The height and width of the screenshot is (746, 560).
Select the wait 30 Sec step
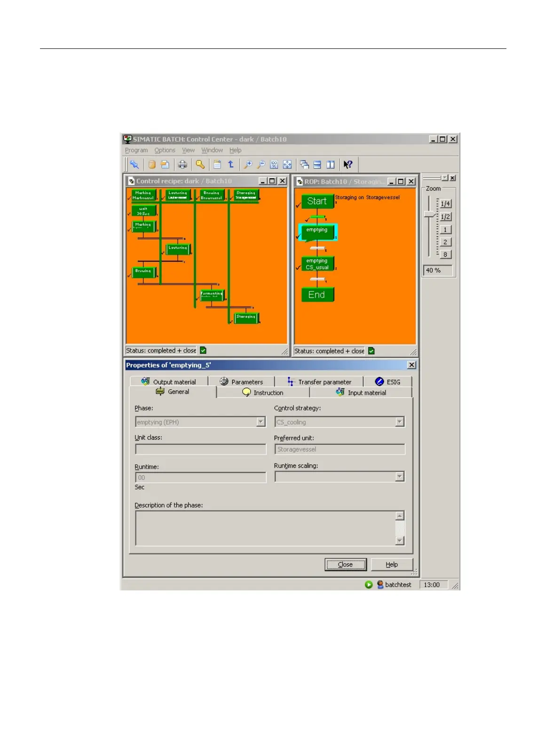(x=144, y=211)
